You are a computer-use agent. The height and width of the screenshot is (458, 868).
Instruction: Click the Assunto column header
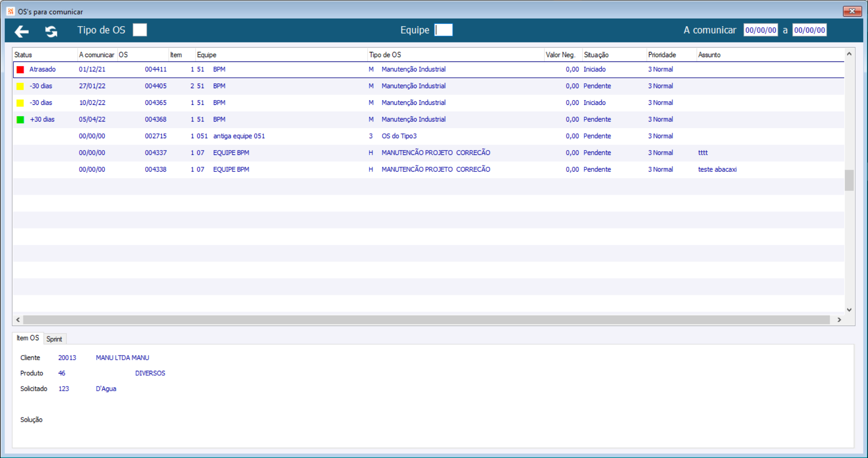(x=770, y=55)
